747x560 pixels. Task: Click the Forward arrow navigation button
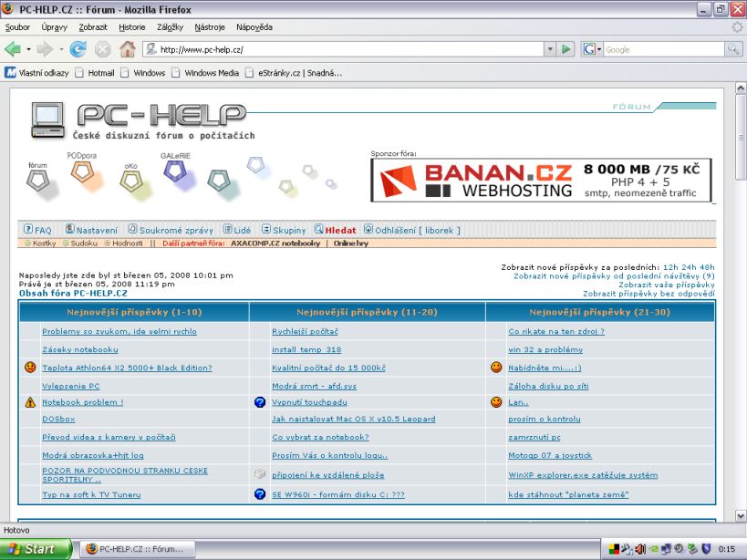coord(45,49)
